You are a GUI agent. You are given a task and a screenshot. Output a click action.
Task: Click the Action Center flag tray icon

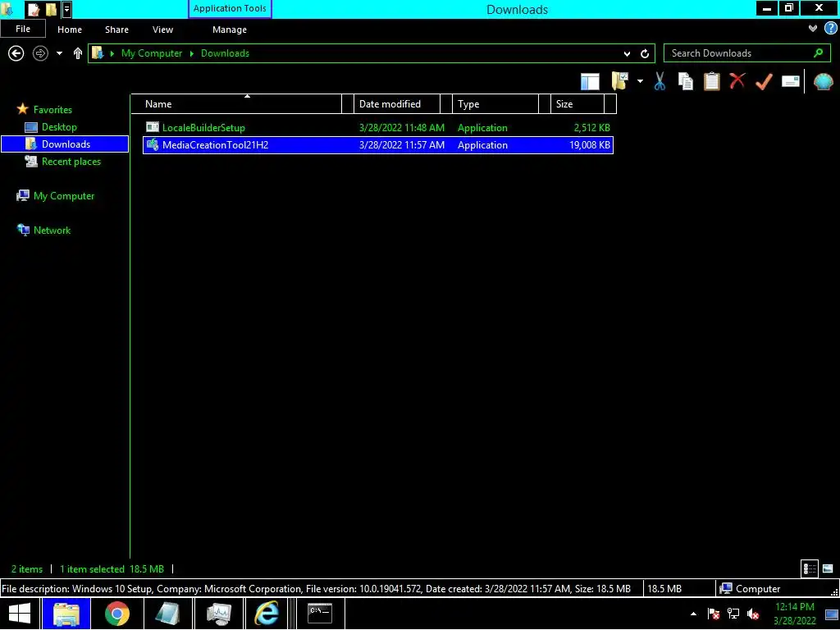pos(713,614)
